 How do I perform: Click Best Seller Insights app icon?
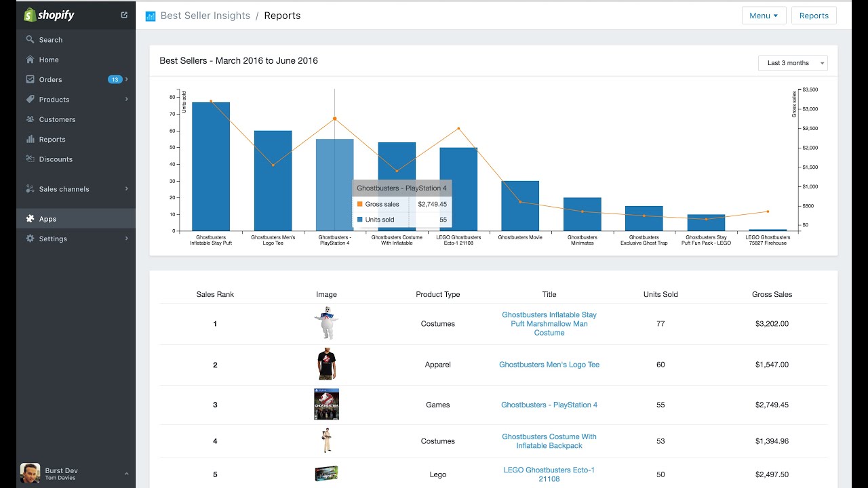[x=151, y=16]
